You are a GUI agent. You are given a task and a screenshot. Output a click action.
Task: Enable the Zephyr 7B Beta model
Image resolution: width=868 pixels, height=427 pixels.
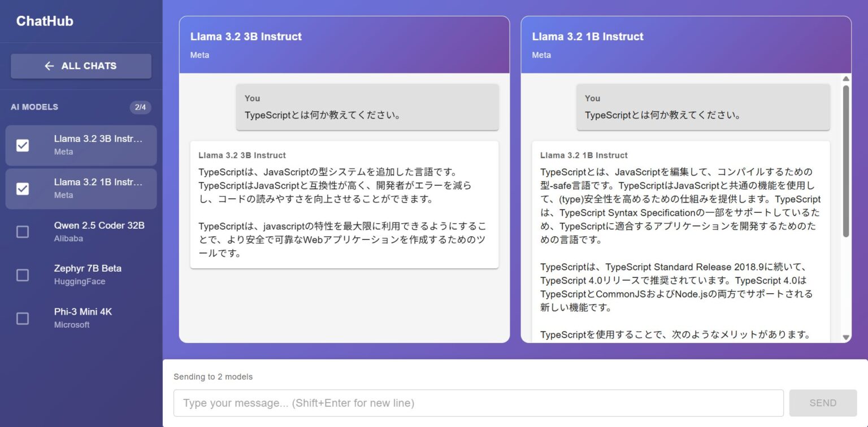tap(23, 275)
